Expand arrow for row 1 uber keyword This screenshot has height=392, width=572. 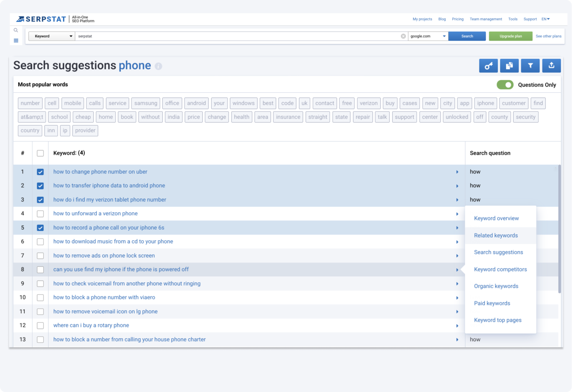(x=457, y=172)
